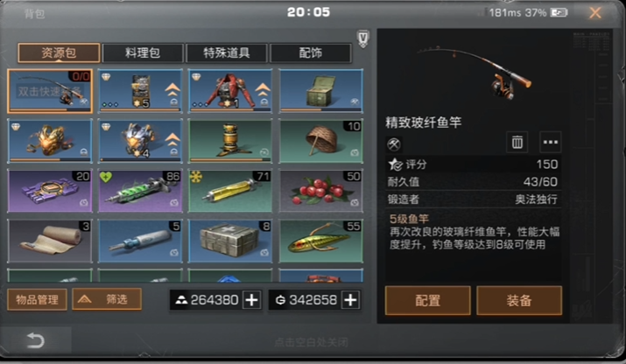Click the woven basket trap item
This screenshot has height=364, width=626.
[321, 141]
